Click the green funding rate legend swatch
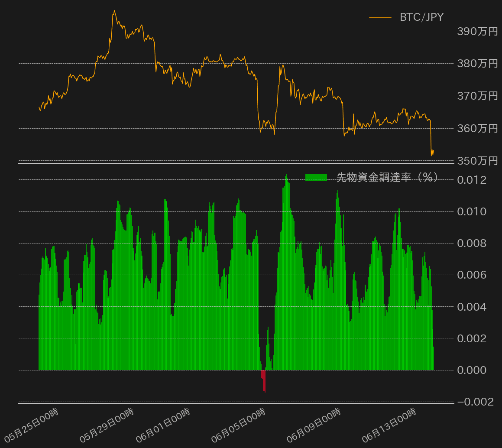This screenshot has width=502, height=448. click(316, 177)
